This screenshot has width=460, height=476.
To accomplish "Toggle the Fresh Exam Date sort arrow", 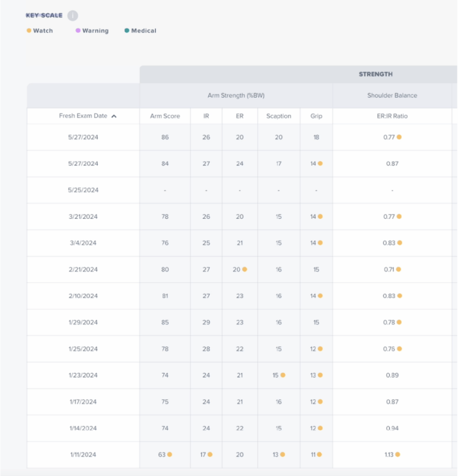I will click(114, 116).
